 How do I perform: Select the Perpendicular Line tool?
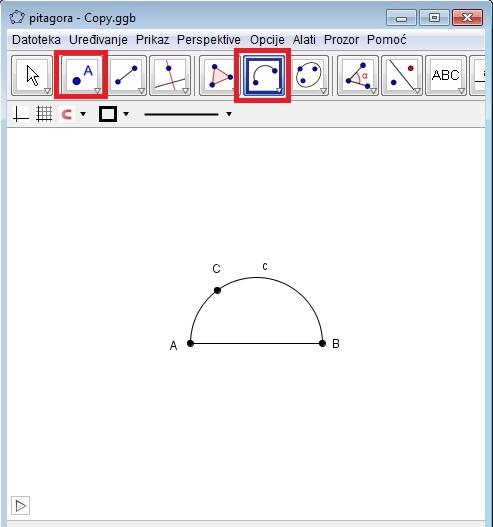click(x=170, y=76)
